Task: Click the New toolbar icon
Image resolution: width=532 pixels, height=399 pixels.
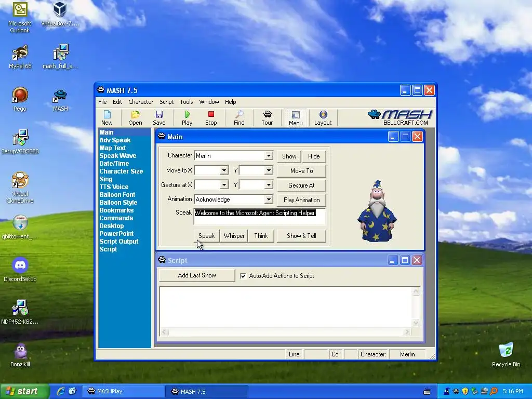Action: [x=107, y=118]
